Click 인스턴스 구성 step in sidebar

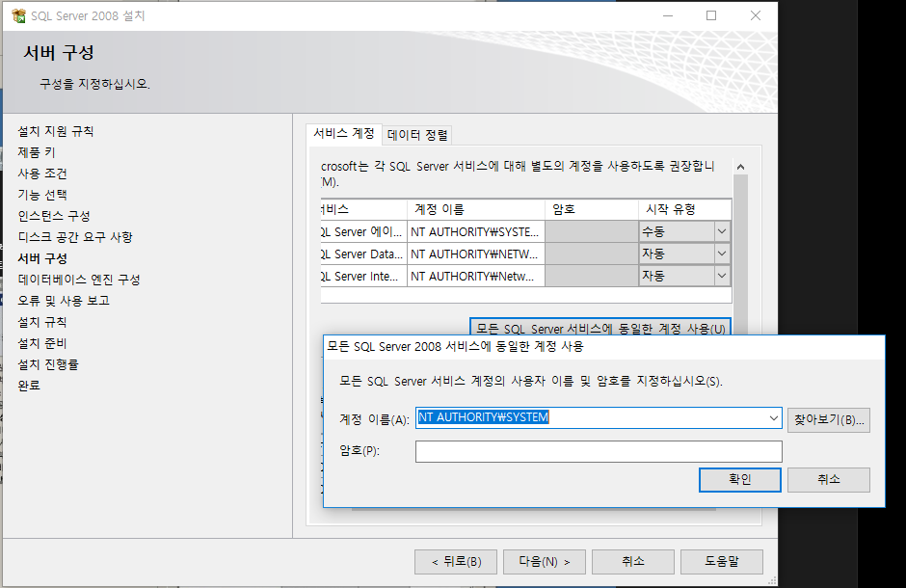[54, 216]
